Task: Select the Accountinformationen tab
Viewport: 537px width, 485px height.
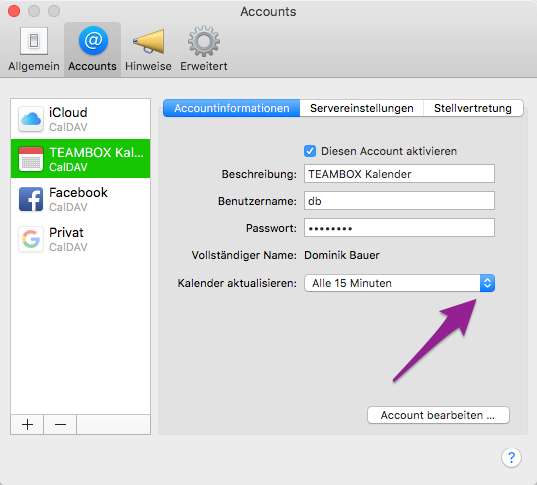Action: point(232,108)
